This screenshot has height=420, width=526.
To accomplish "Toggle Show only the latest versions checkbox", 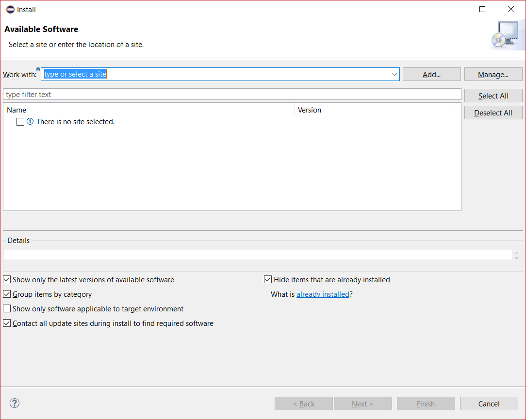I will 7,280.
